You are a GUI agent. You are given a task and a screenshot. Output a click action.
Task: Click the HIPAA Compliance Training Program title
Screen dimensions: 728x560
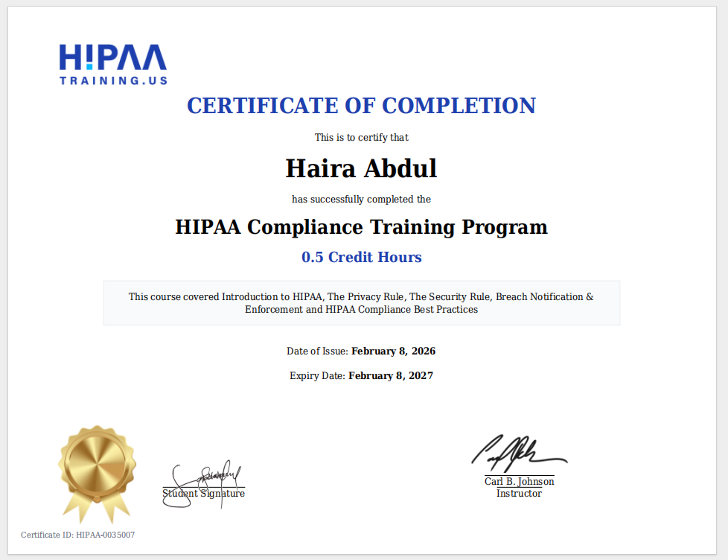point(362,227)
